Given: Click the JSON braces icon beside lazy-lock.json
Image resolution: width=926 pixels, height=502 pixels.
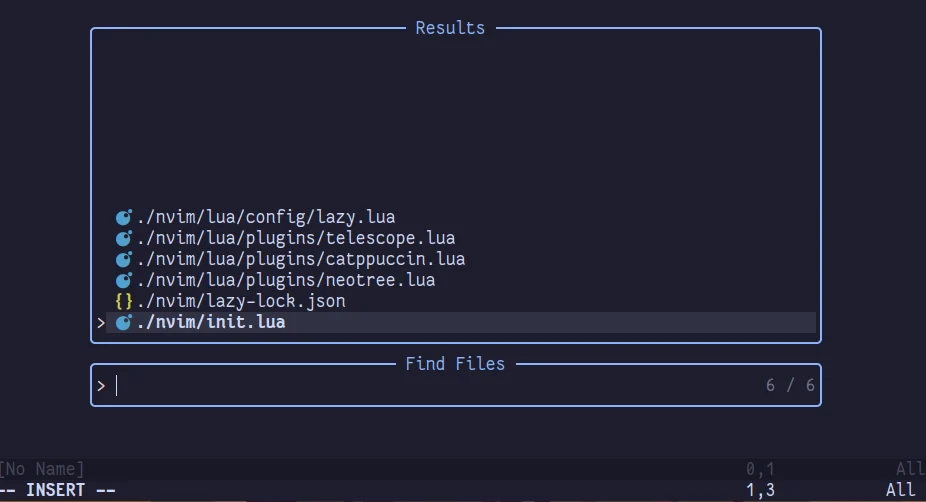Looking at the screenshot, I should [123, 301].
